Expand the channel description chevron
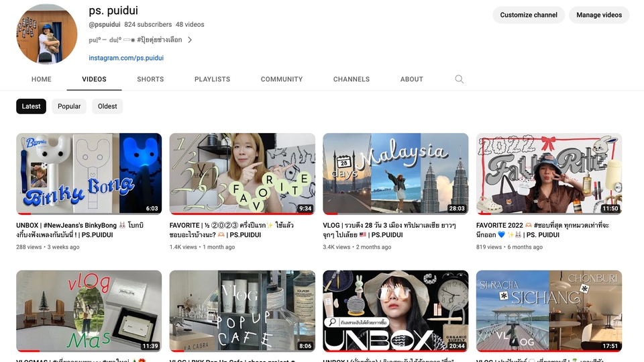Screen dimensions: 644x362 [190, 40]
